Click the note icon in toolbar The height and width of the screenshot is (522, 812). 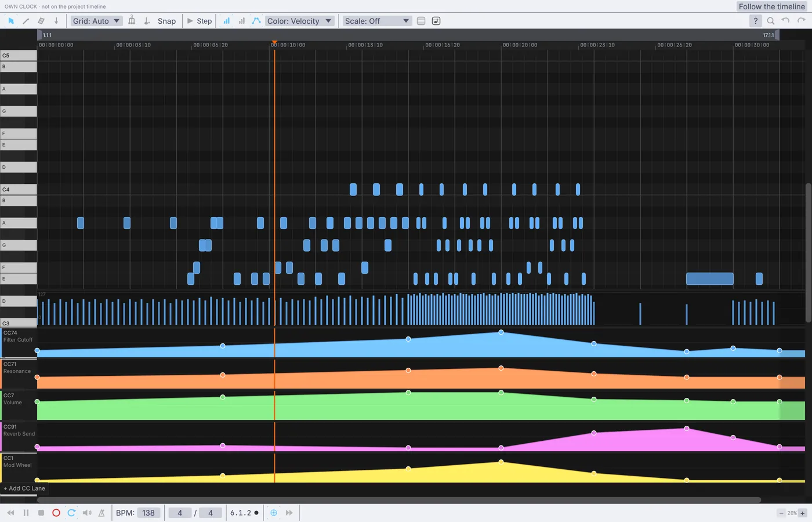pyautogui.click(x=436, y=21)
